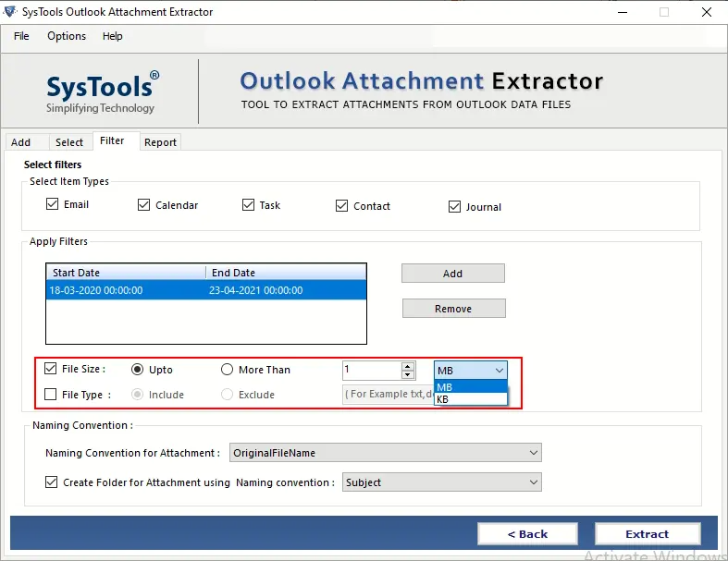Uncheck the Email item type checkbox
Viewport: 728px width, 561px height.
pyautogui.click(x=52, y=204)
